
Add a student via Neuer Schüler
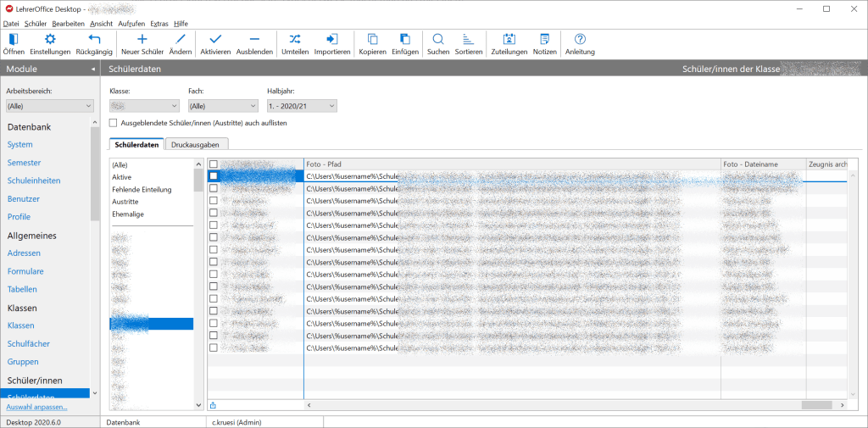(142, 40)
